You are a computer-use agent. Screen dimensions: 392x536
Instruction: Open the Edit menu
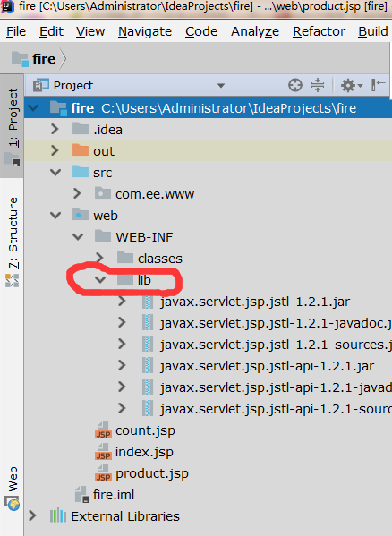coord(51,31)
